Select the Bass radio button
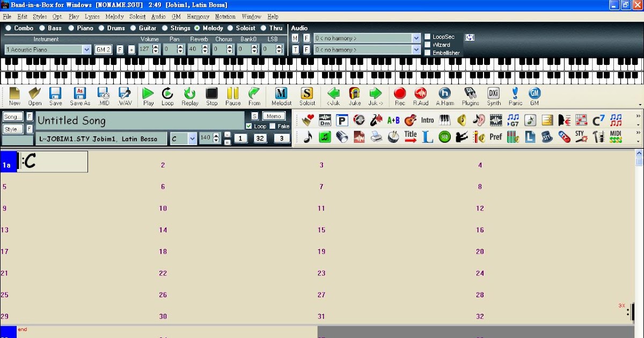Viewport: 644px width, 338px height. click(x=42, y=28)
